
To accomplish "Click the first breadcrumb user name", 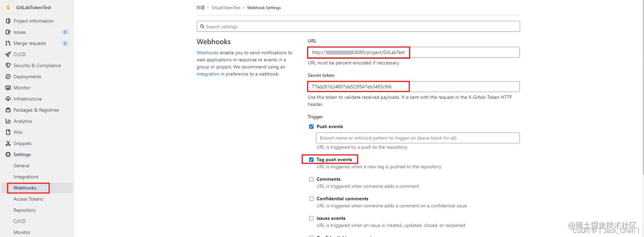I will pos(201,8).
